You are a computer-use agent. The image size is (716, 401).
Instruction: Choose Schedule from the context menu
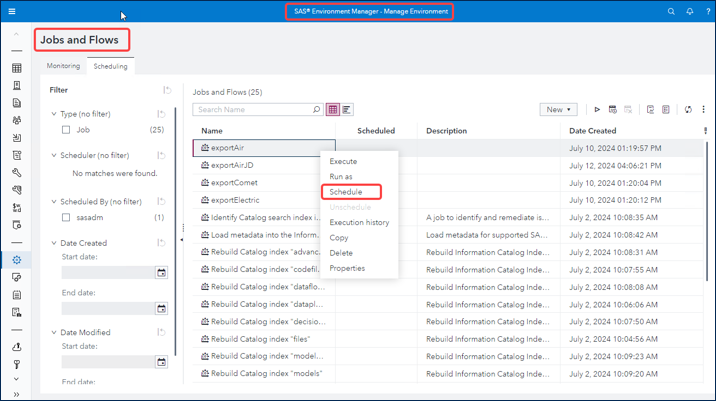(346, 192)
